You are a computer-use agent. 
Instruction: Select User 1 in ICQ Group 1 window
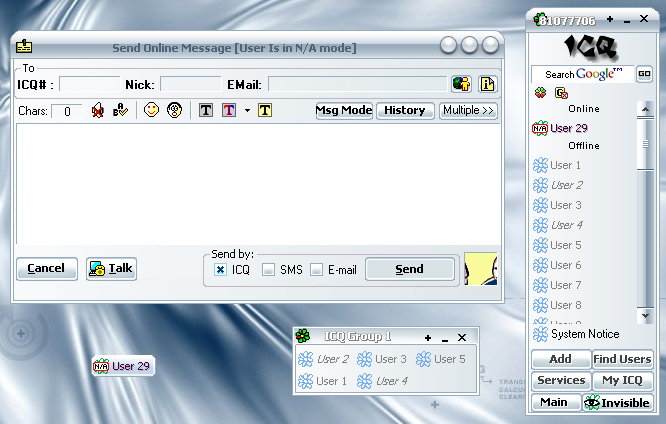[x=322, y=381]
